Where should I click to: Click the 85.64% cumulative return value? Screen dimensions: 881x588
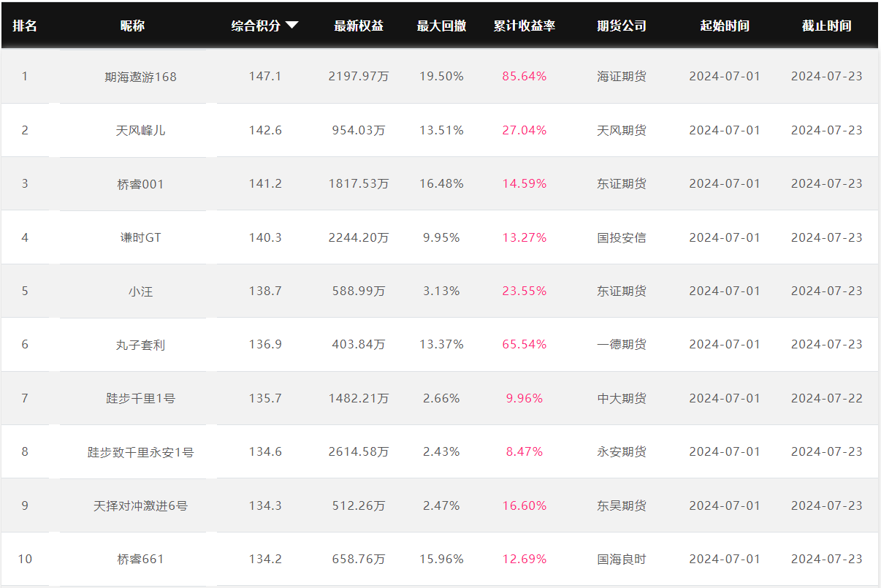tap(525, 77)
